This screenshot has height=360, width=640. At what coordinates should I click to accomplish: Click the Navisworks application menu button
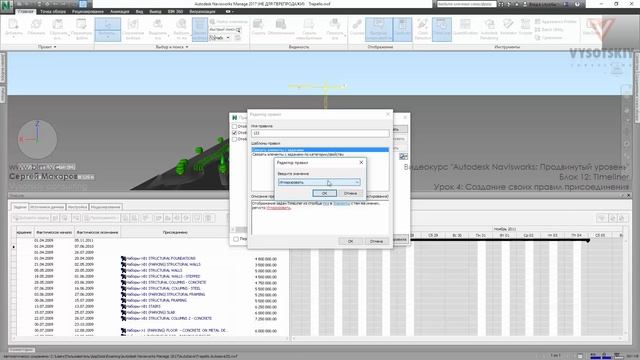click(x=7, y=7)
